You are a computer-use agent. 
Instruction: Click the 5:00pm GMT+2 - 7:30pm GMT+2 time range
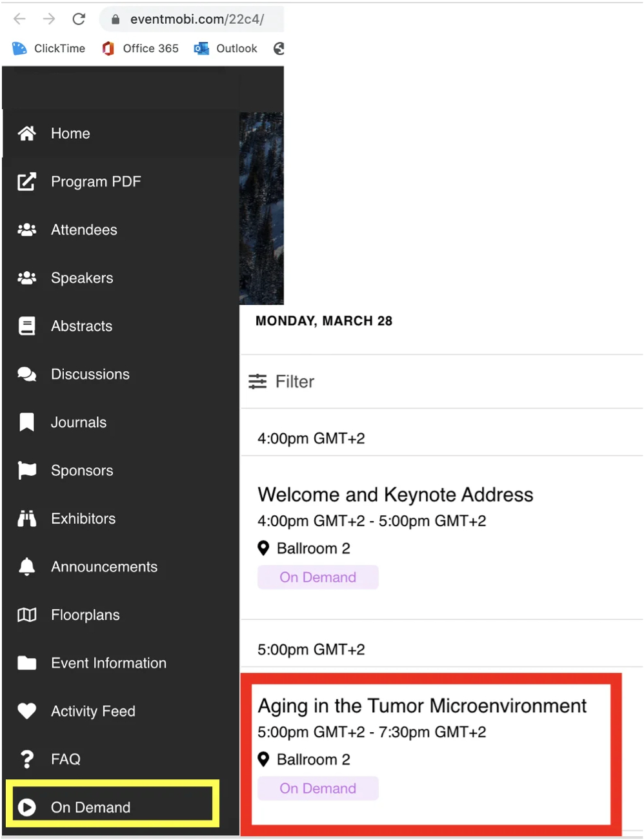[372, 732]
